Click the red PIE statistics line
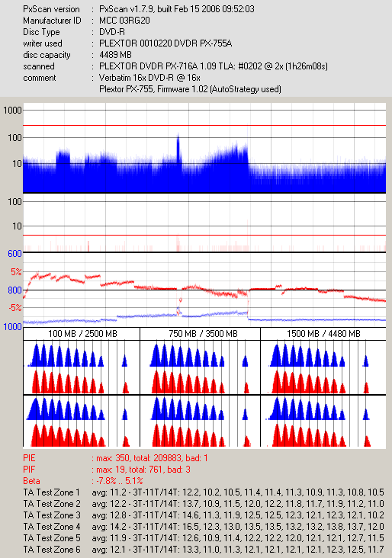This screenshot has height=558, width=392. point(116,458)
